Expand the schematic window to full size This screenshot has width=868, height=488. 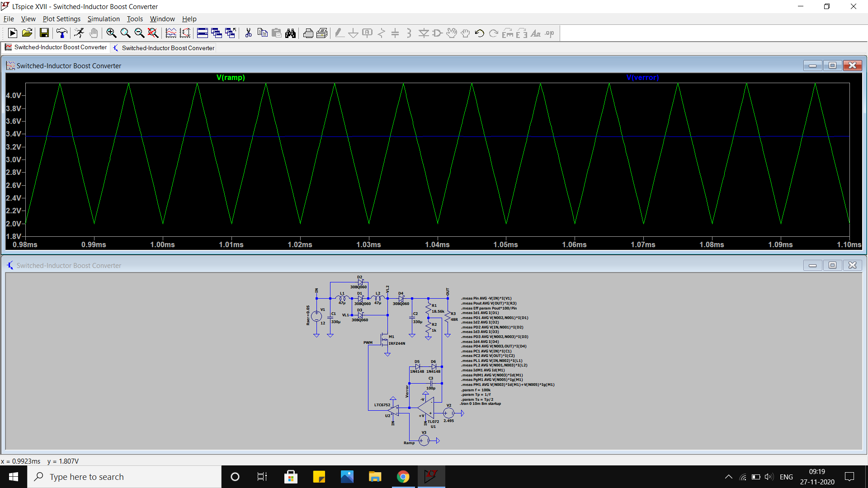point(833,265)
